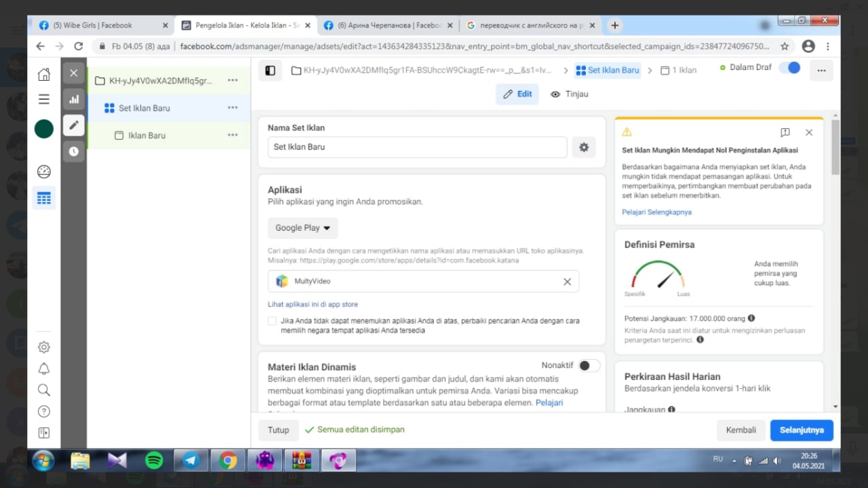Screen dimensions: 868x488
Task: Open the history clock icon in dark sidebar
Action: click(74, 152)
